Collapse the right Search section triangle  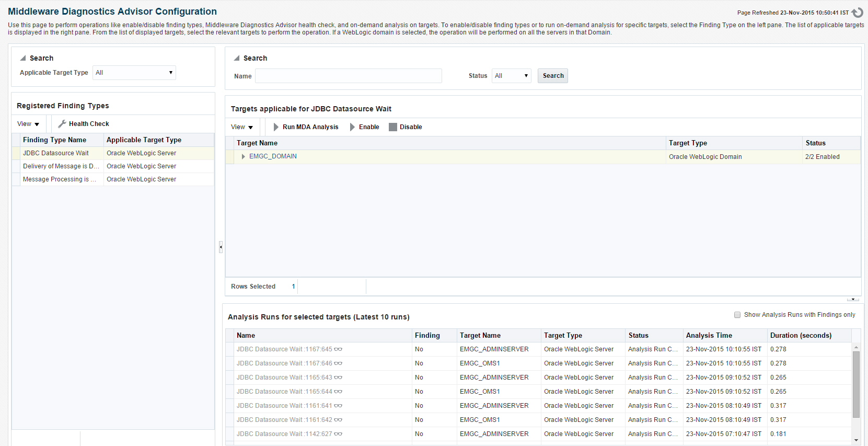(x=237, y=58)
